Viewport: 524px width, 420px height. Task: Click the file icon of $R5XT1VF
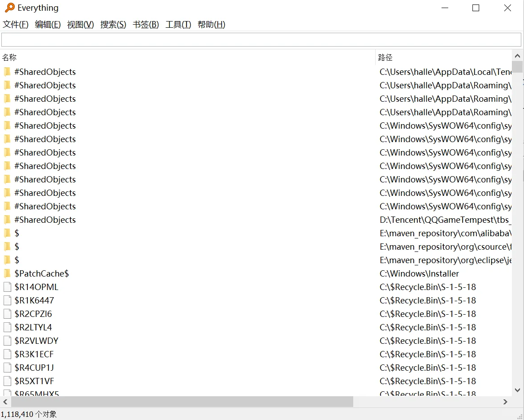pyautogui.click(x=7, y=381)
